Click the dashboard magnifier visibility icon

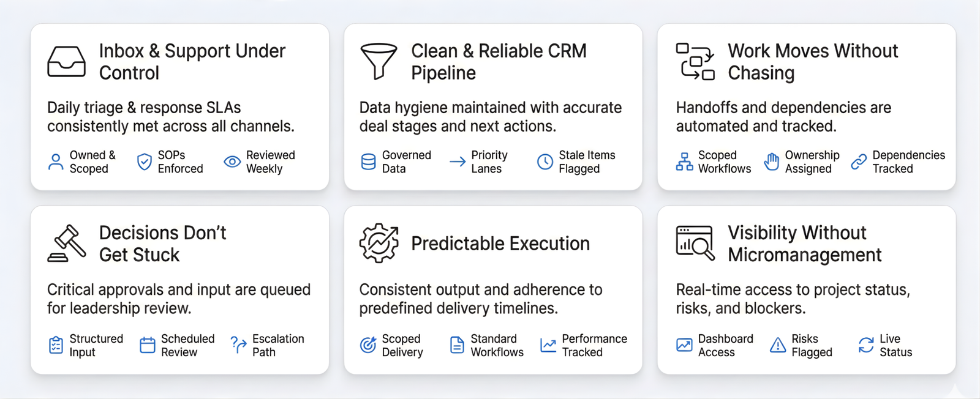(695, 243)
